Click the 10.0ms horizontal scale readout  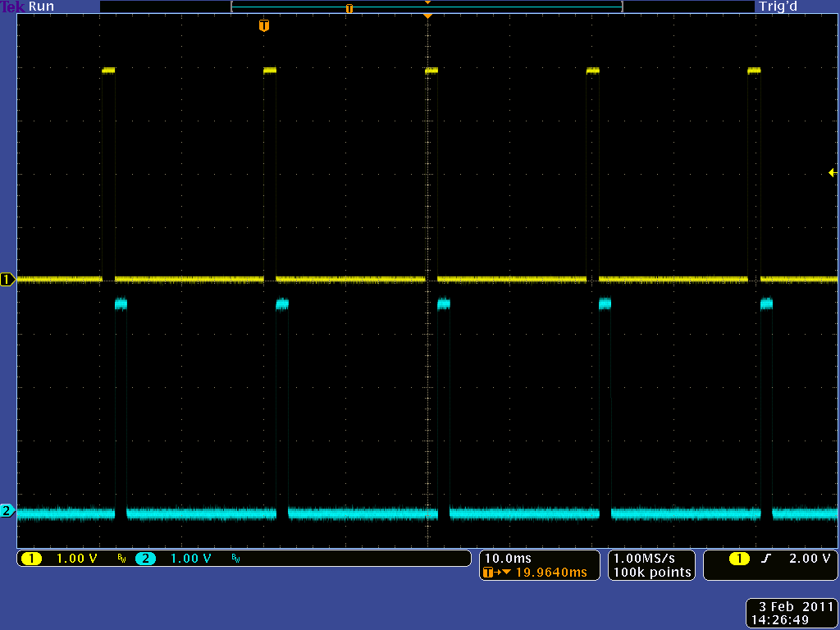click(509, 559)
